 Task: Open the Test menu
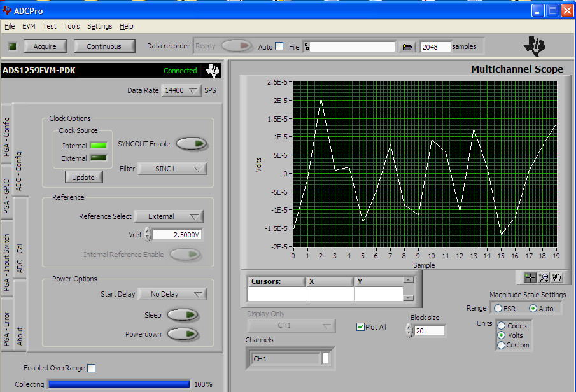point(49,26)
